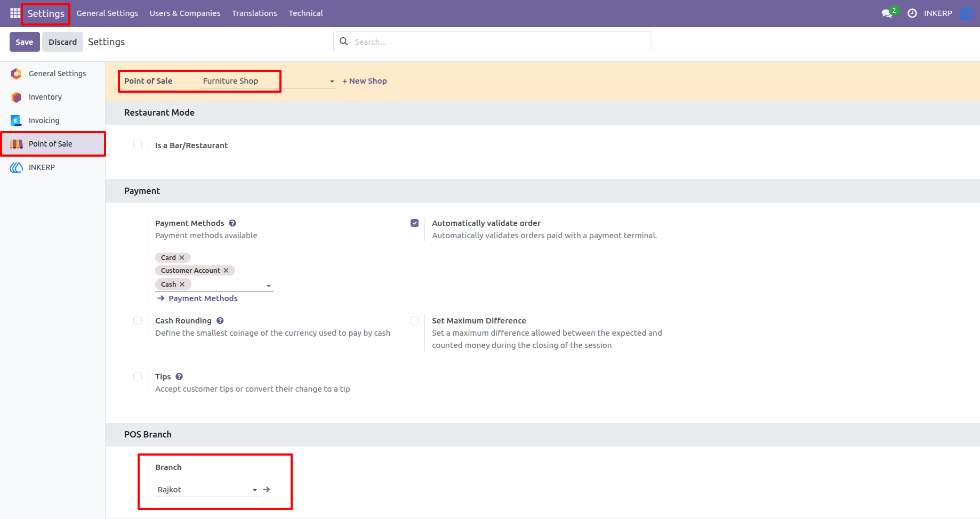Select Point of Sale in sidebar
This screenshot has width=980, height=519.
click(x=53, y=144)
